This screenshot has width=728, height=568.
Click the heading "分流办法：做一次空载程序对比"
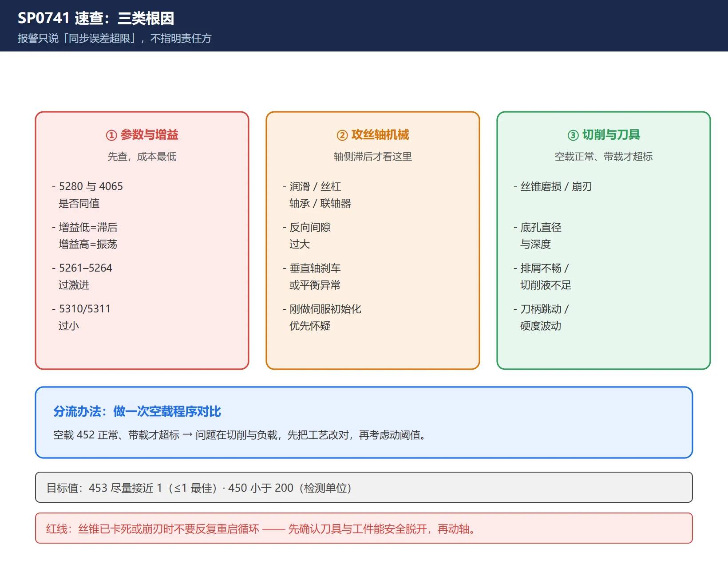pos(137,411)
